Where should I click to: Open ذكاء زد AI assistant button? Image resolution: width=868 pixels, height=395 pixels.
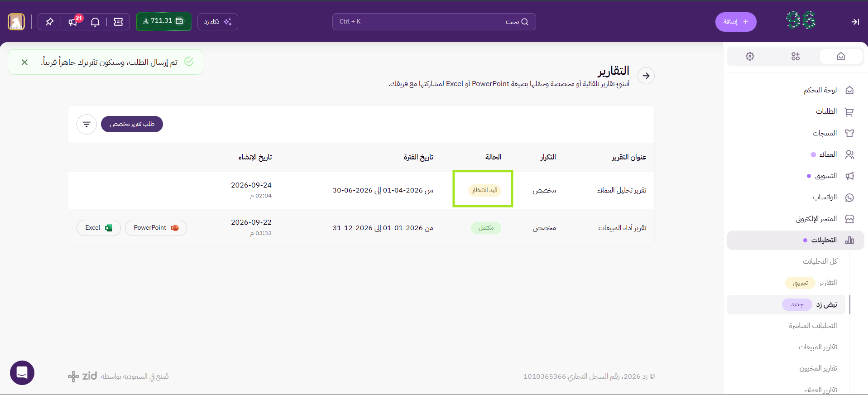(218, 22)
